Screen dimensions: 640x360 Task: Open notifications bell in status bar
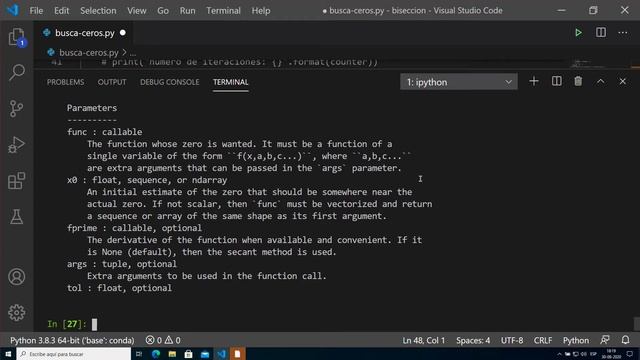tap(625, 340)
